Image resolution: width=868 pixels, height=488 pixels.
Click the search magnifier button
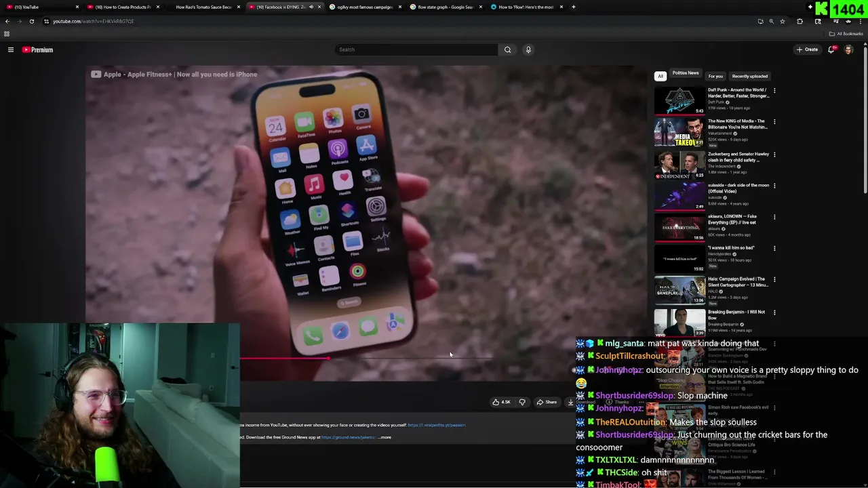click(x=507, y=49)
